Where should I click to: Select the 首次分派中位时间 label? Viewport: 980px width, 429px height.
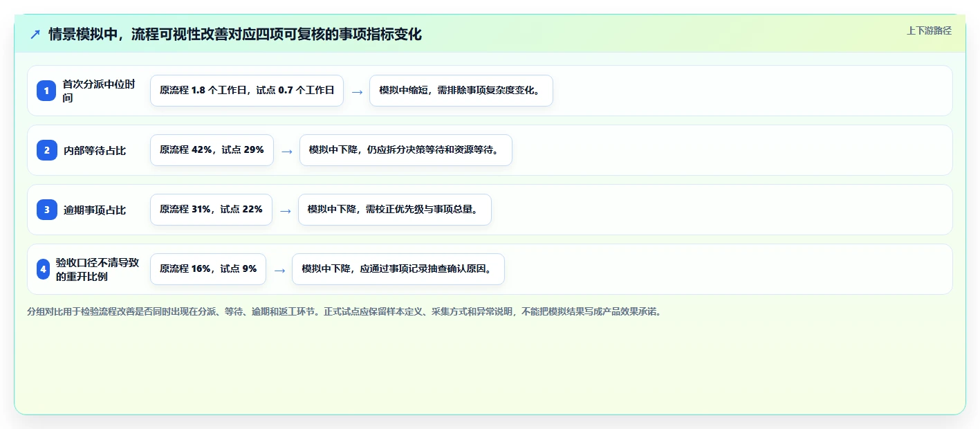click(100, 91)
